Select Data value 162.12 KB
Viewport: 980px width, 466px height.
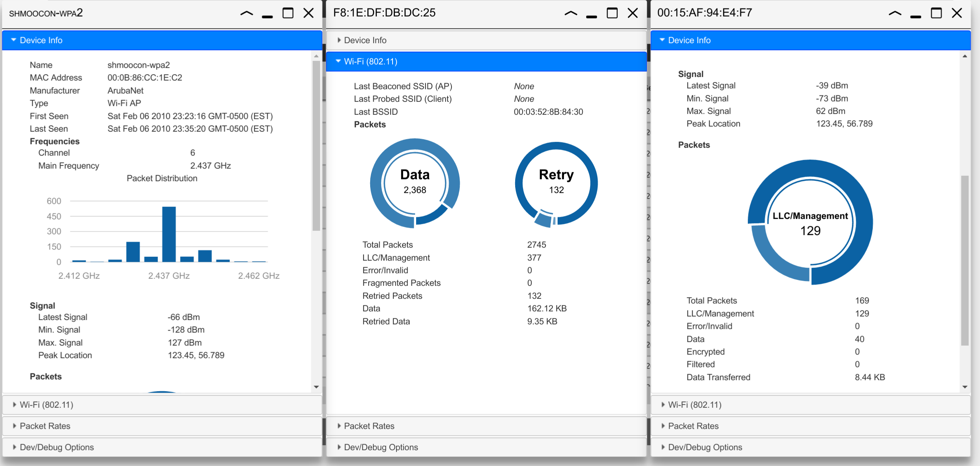(x=547, y=308)
